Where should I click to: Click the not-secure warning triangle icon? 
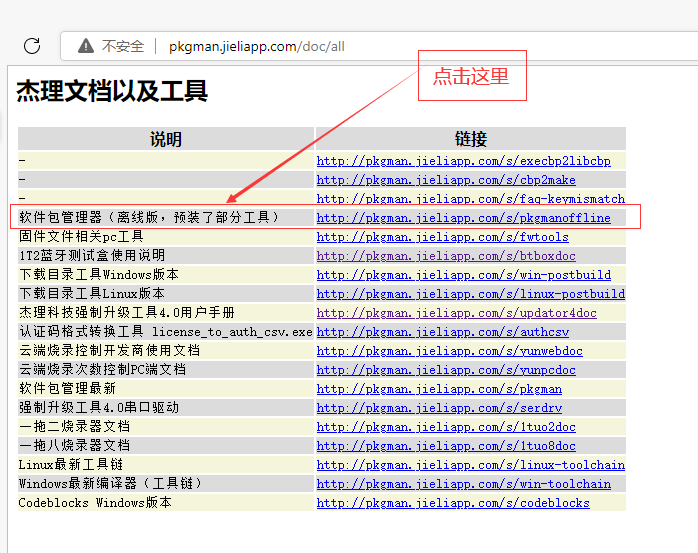(86, 46)
